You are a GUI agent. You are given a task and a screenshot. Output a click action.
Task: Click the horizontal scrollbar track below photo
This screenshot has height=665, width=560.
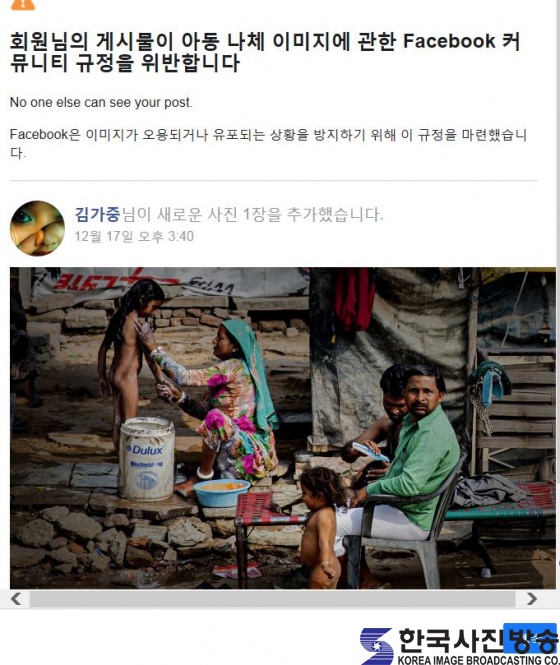pos(272,598)
